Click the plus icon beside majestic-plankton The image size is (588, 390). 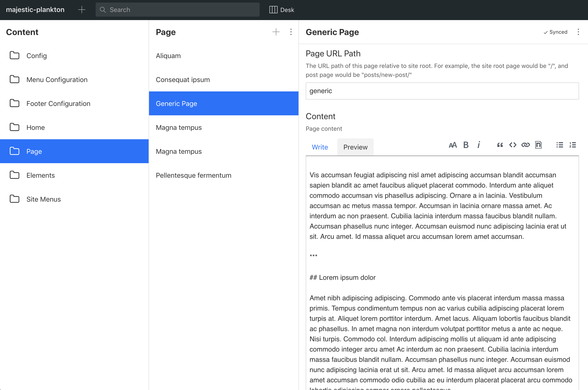(x=82, y=10)
